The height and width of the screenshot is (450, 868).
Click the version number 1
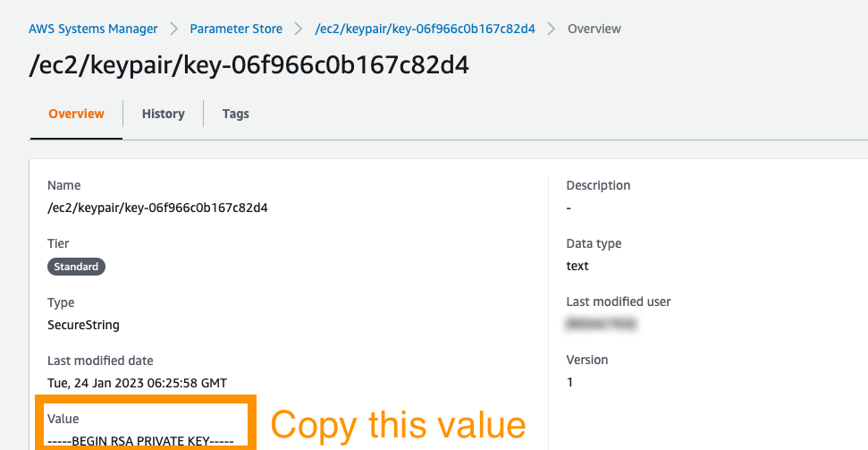tap(570, 382)
